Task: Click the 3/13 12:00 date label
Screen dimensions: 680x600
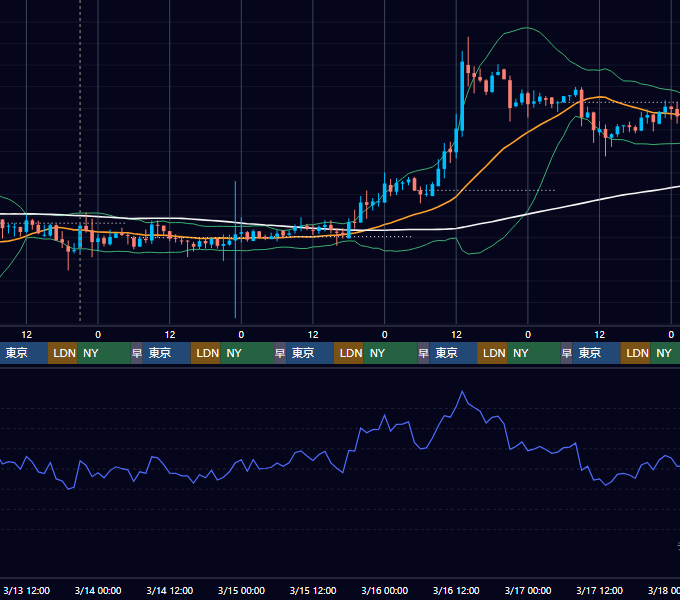Action: coord(26,590)
